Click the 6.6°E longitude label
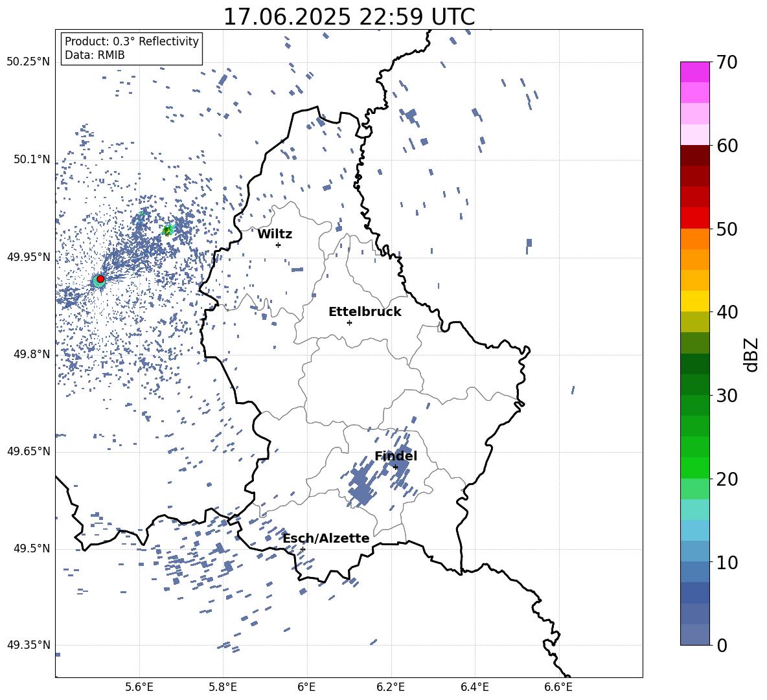The height and width of the screenshot is (700, 767). coord(558,687)
